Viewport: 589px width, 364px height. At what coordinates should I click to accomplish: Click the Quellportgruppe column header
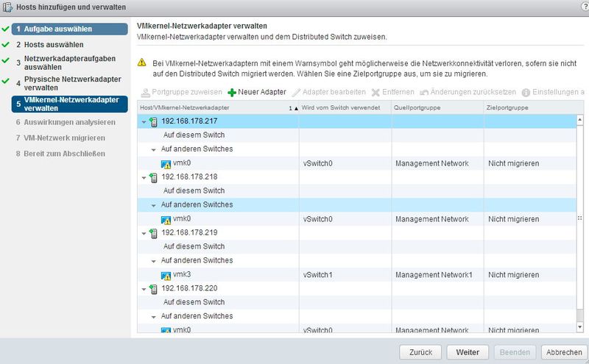click(x=437, y=107)
